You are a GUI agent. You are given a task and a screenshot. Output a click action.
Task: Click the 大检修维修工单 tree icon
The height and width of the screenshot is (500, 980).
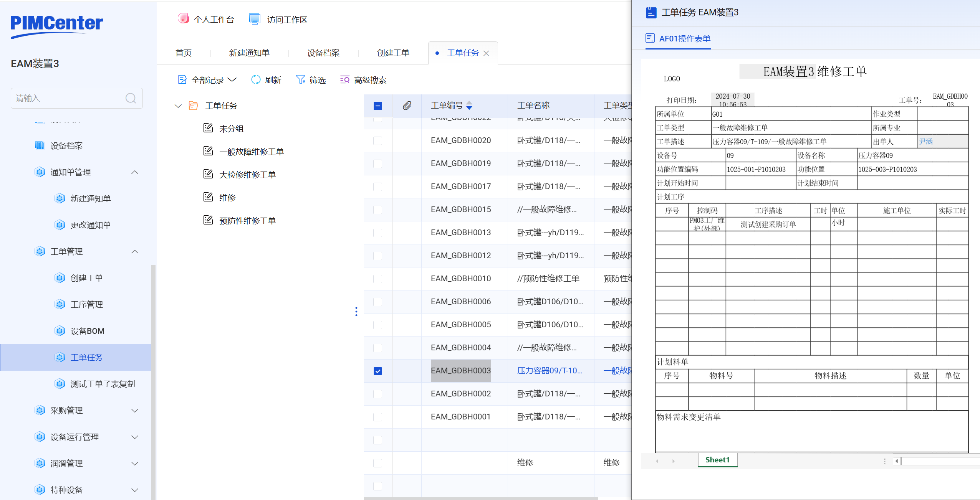pyautogui.click(x=208, y=174)
